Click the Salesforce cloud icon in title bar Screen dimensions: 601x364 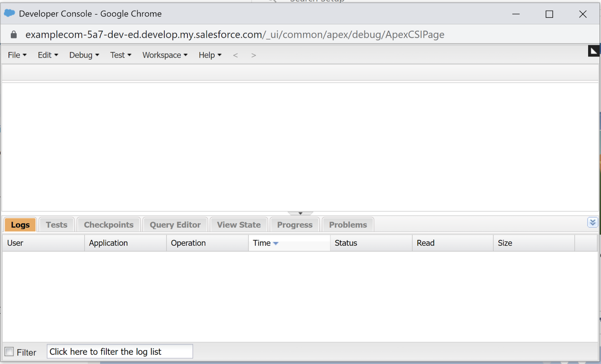pos(9,13)
